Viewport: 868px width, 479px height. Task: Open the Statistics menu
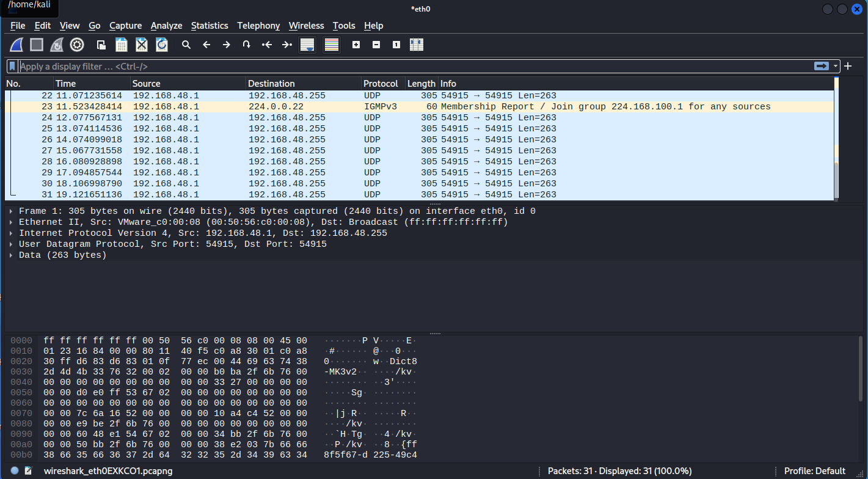pyautogui.click(x=209, y=26)
